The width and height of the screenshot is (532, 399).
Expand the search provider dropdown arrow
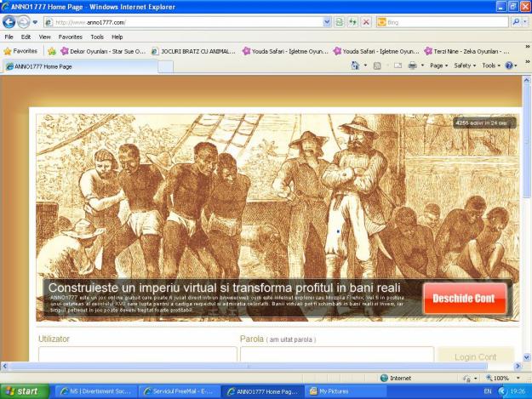(x=525, y=22)
